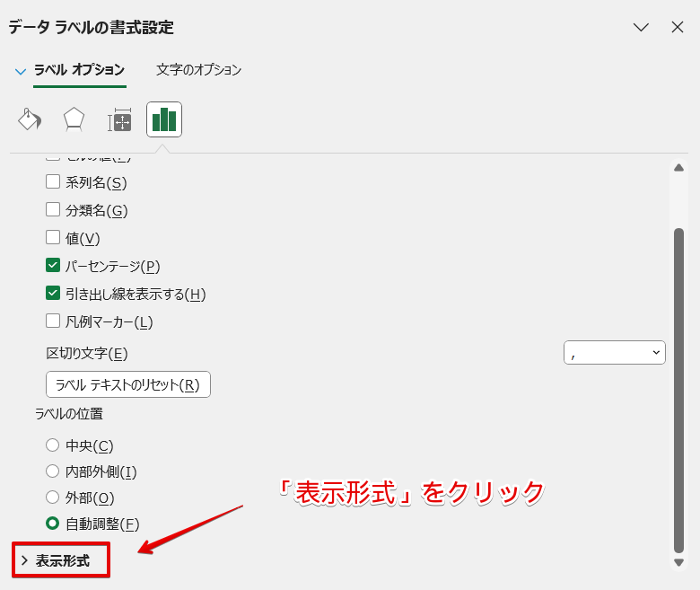Click scrollbar up arrow
This screenshot has width=700, height=590.
[678, 168]
